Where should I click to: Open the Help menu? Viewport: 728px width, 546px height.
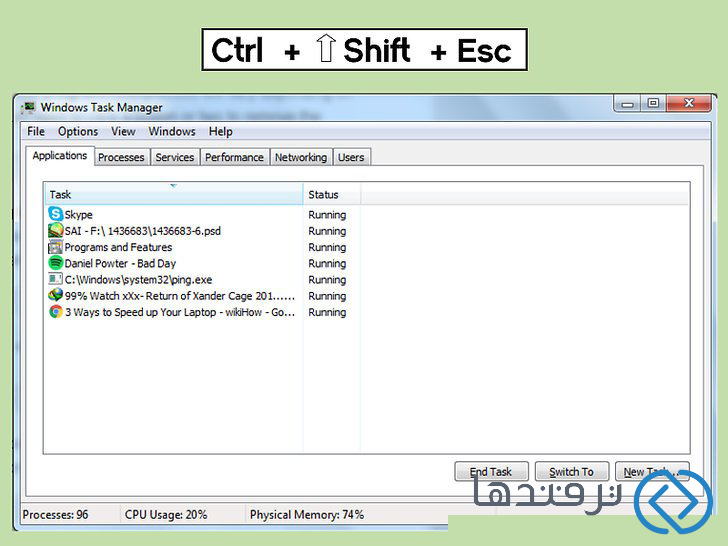(221, 131)
